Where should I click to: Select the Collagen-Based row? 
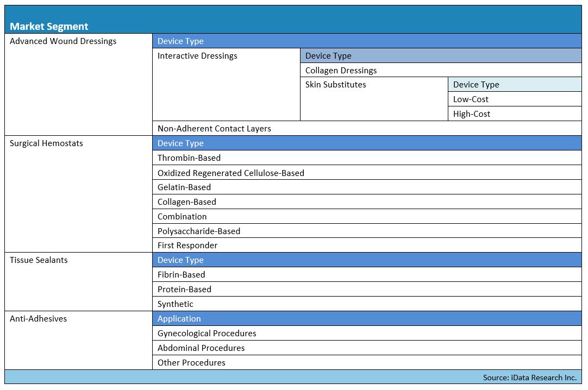pos(367,202)
